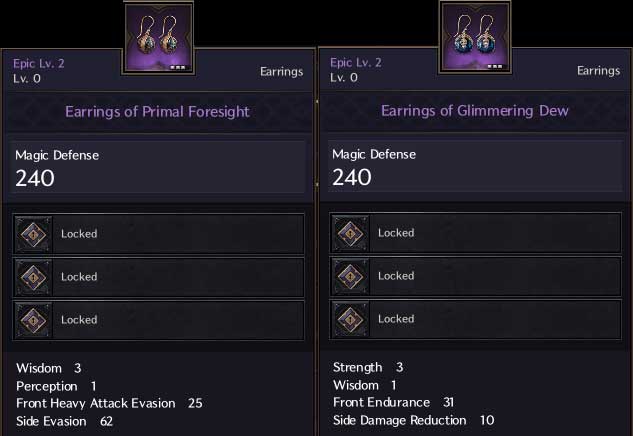Click the Strength 3 stat line
633x436 pixels.
[367, 368]
